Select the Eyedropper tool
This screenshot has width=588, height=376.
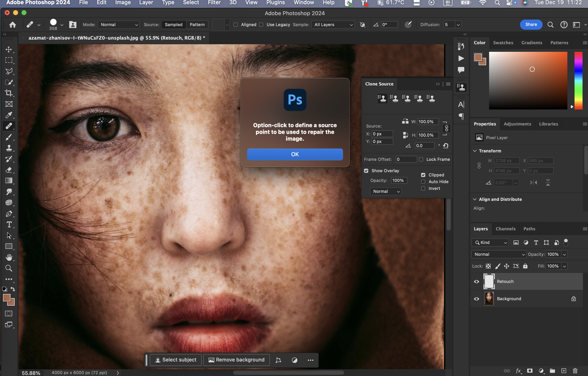point(9,115)
